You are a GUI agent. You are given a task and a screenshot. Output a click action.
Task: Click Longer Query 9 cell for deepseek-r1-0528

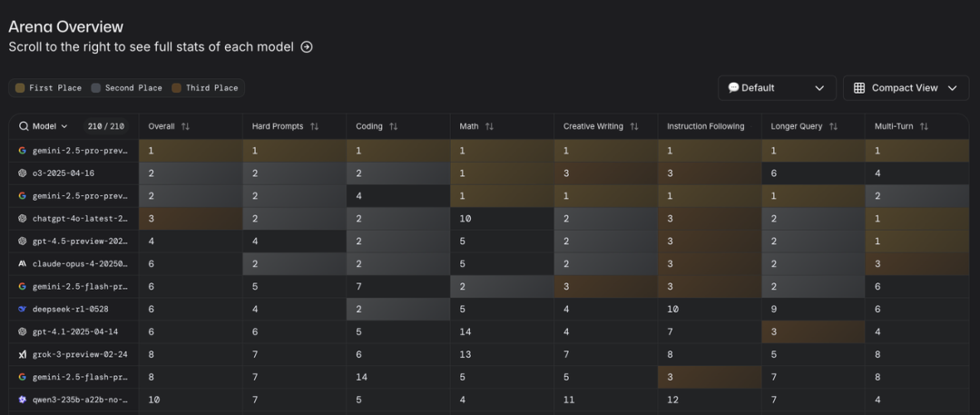(x=813, y=310)
